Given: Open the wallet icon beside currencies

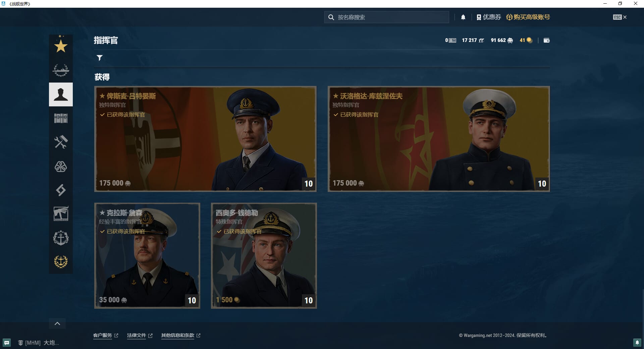Looking at the screenshot, I should coord(546,40).
